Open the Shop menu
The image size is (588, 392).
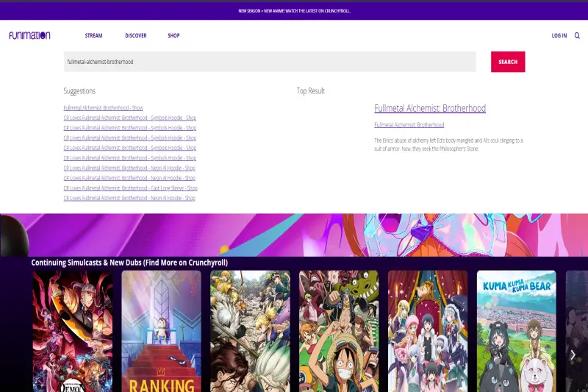click(x=173, y=35)
